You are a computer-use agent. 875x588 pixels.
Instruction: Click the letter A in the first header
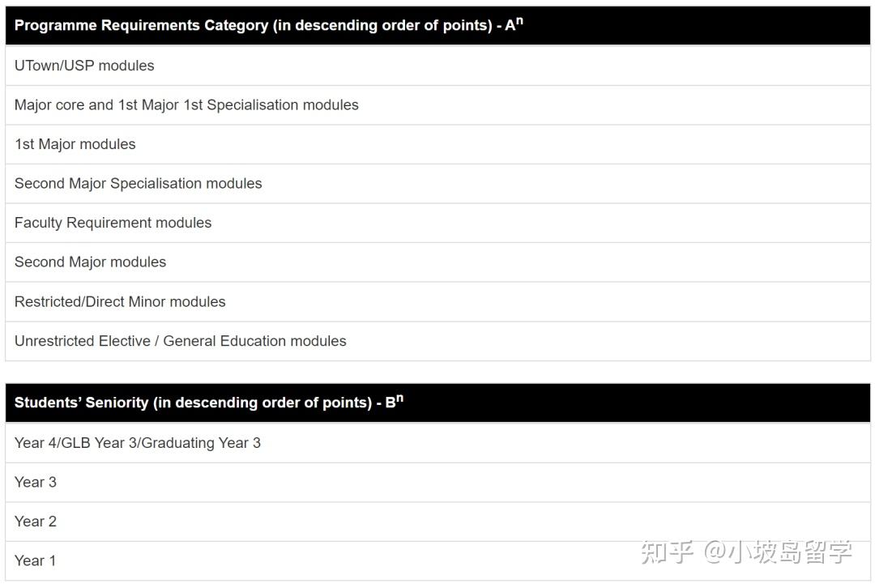coord(510,26)
